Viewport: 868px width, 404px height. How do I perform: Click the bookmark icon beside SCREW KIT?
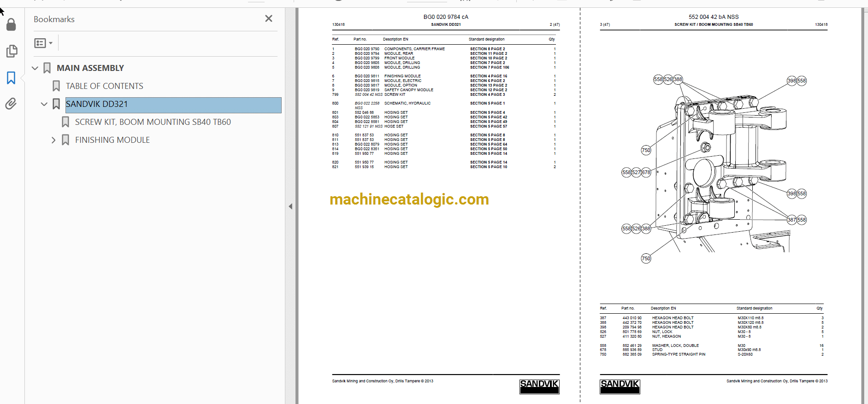tap(65, 122)
